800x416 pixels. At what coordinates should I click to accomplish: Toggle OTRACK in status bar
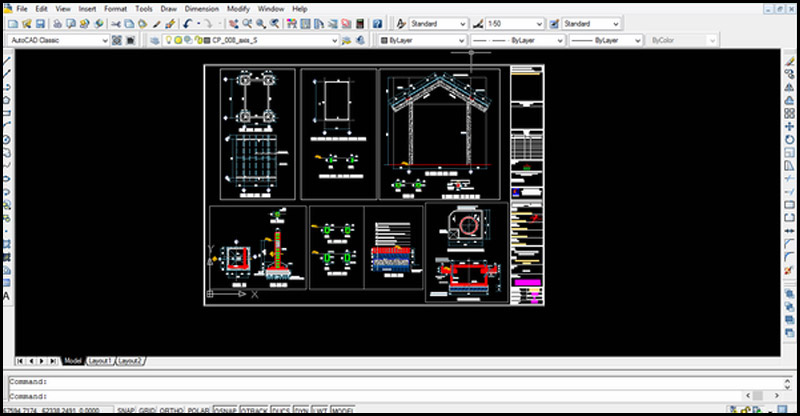(x=254, y=410)
